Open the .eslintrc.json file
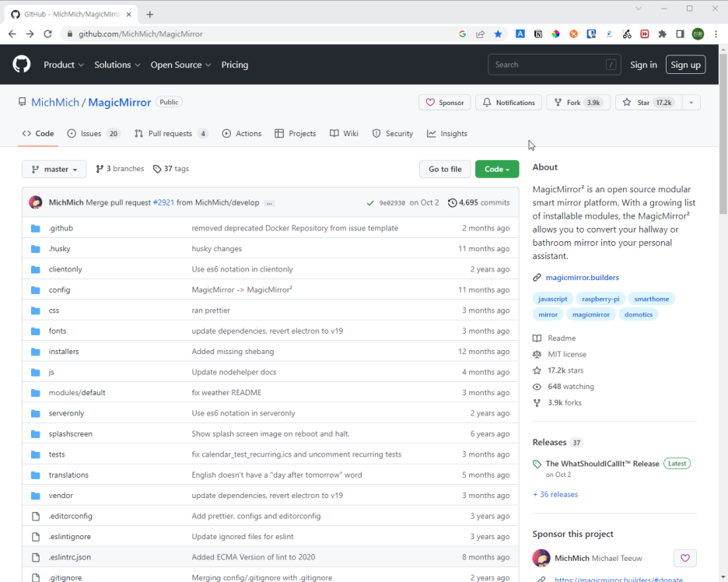 [x=70, y=557]
